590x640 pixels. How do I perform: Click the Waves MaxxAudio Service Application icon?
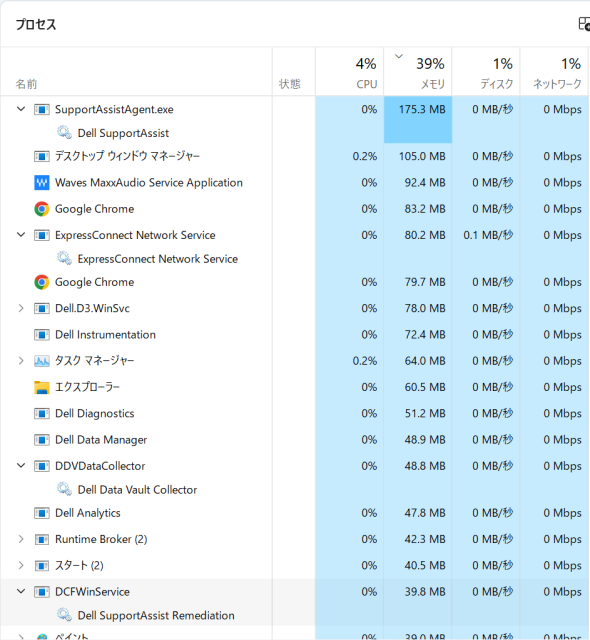[42, 182]
